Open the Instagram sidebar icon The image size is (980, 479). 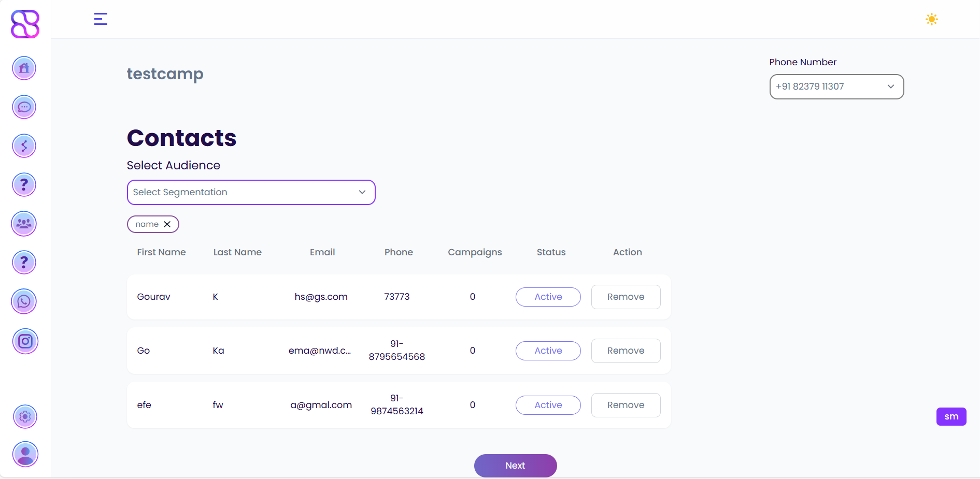(x=25, y=341)
